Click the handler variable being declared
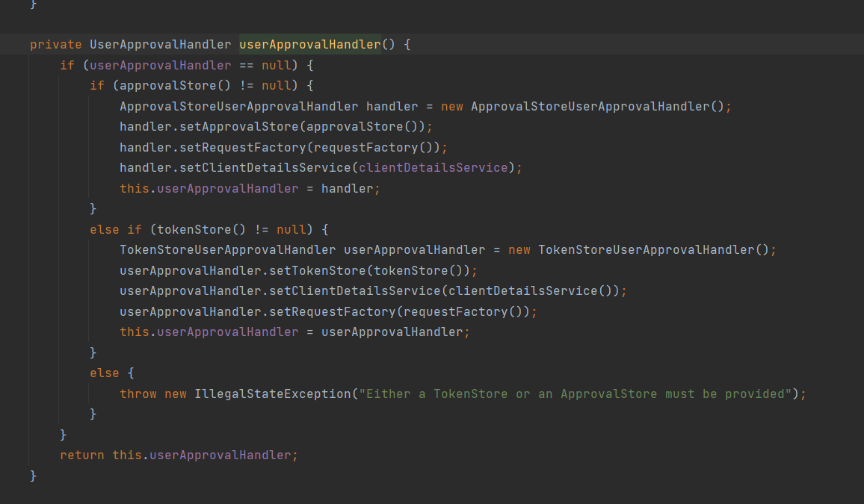 click(392, 106)
